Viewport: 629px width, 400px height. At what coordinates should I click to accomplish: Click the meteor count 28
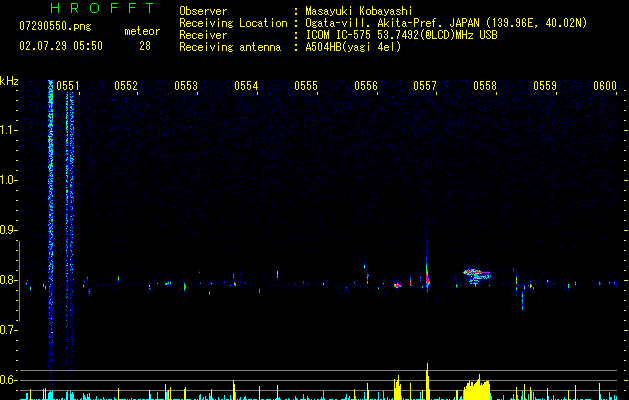[x=145, y=46]
